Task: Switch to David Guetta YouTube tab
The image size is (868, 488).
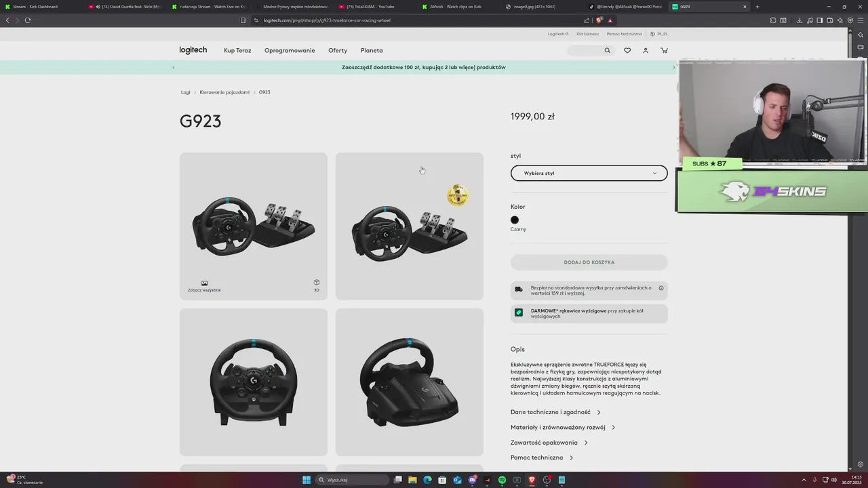Action: [x=124, y=7]
